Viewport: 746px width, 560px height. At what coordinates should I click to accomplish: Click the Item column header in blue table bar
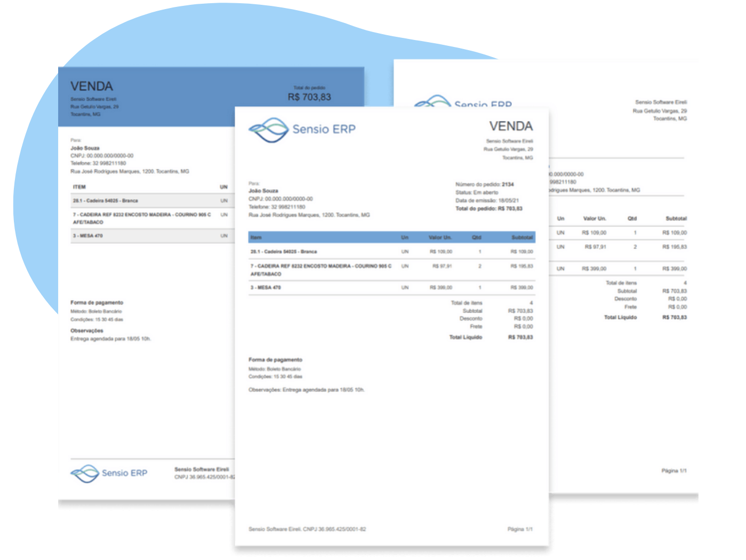pos(256,237)
